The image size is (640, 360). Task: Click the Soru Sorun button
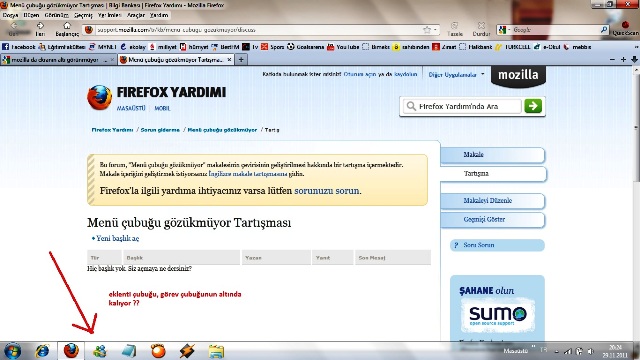pyautogui.click(x=497, y=245)
